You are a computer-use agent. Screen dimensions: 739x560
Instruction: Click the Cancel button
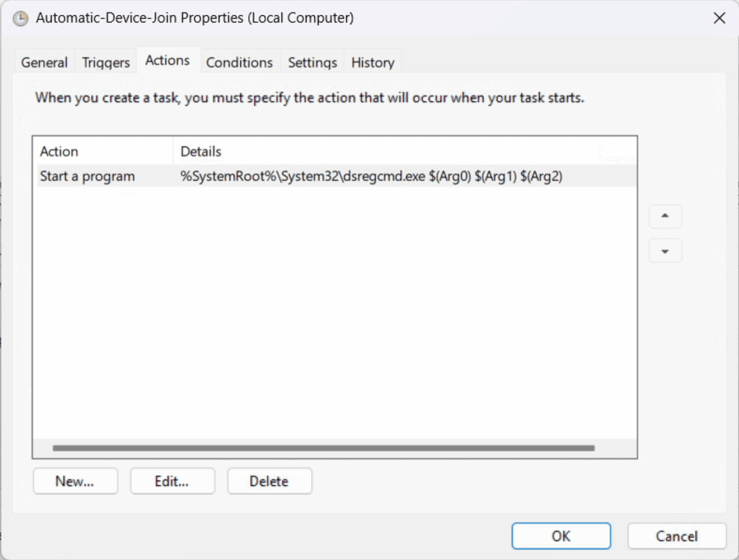coord(676,536)
